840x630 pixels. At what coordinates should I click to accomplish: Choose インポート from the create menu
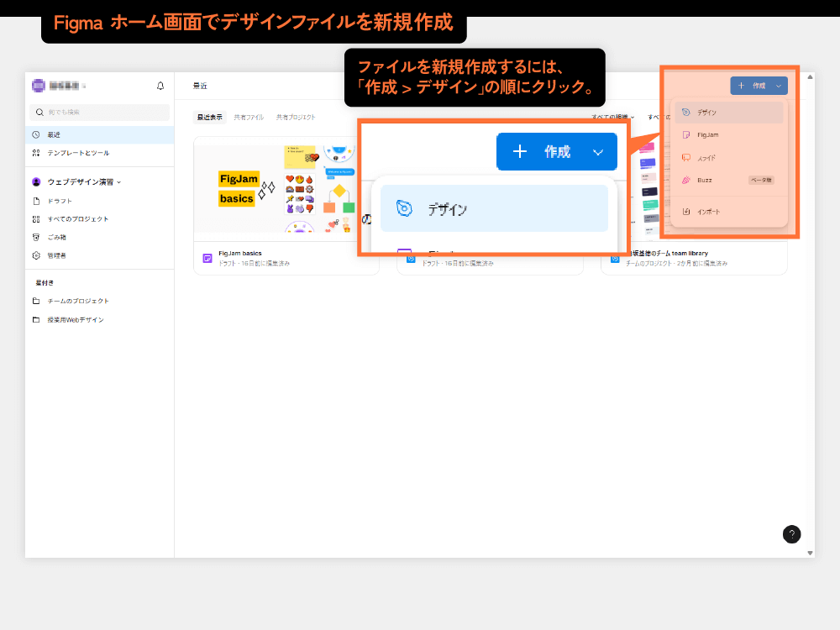click(728, 212)
